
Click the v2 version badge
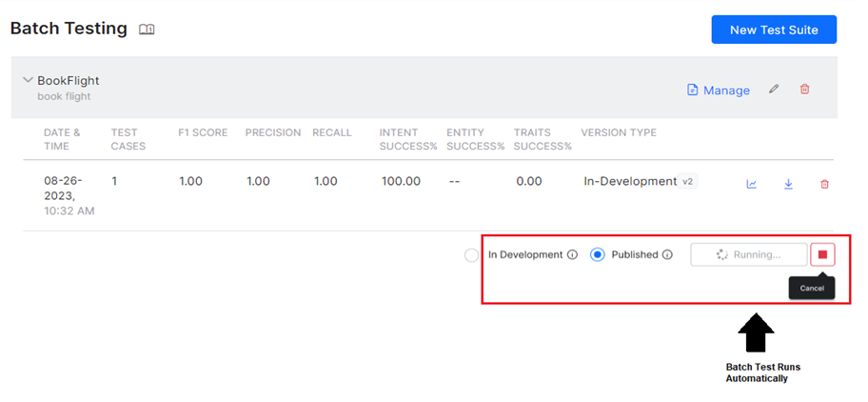pos(687,182)
